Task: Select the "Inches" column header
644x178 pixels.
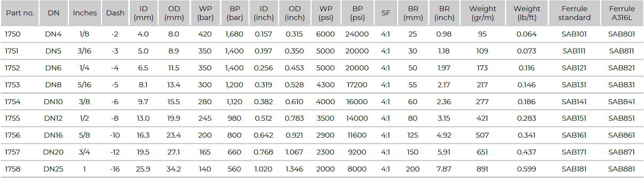Action: (85, 13)
